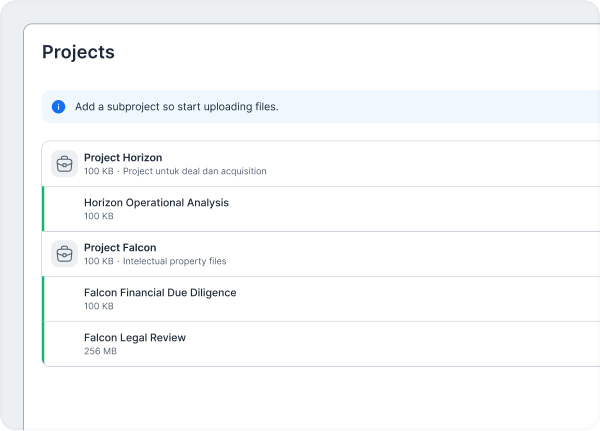Click 'Project untuk deal dan acquisition' description
The image size is (600, 431).
click(194, 171)
